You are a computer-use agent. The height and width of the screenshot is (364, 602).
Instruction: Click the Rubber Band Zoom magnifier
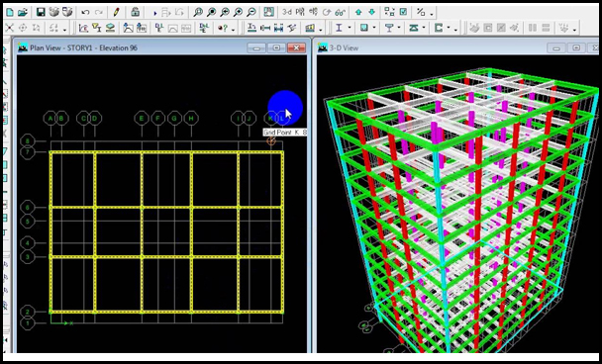198,12
